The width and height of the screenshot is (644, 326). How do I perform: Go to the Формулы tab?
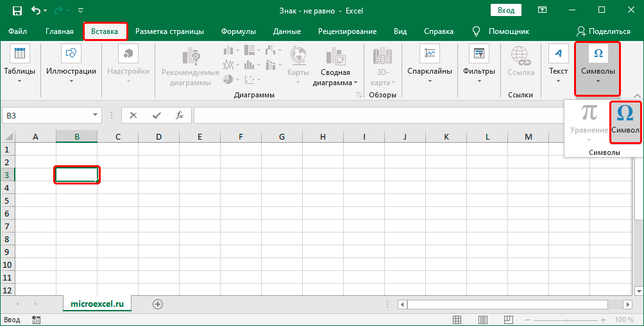(238, 31)
